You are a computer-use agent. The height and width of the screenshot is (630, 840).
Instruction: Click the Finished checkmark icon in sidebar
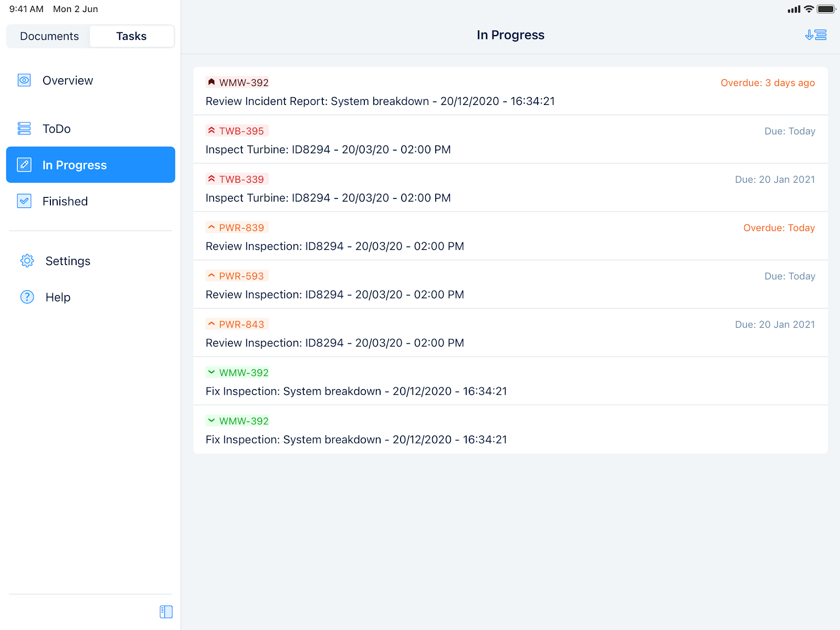click(24, 201)
